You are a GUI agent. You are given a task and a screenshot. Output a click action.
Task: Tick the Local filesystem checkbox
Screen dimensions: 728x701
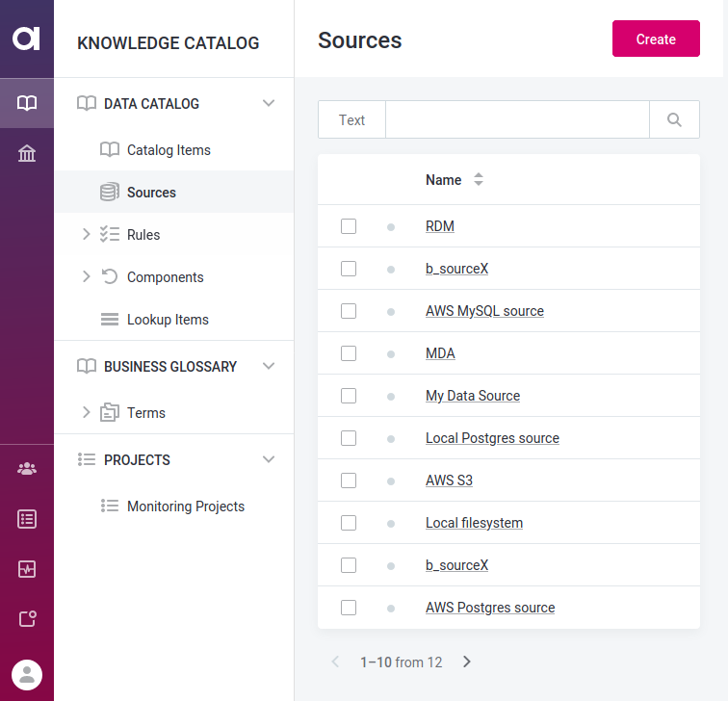(x=349, y=523)
